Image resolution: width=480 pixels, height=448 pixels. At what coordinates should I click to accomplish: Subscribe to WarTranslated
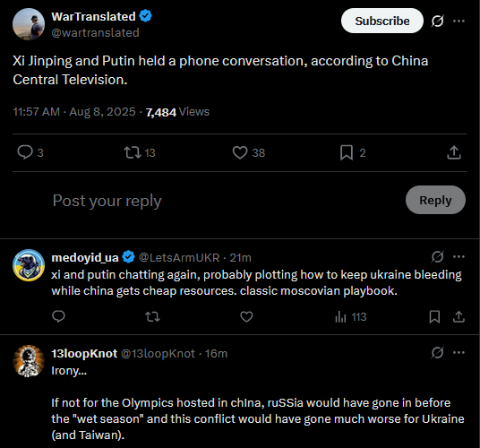[x=382, y=21]
